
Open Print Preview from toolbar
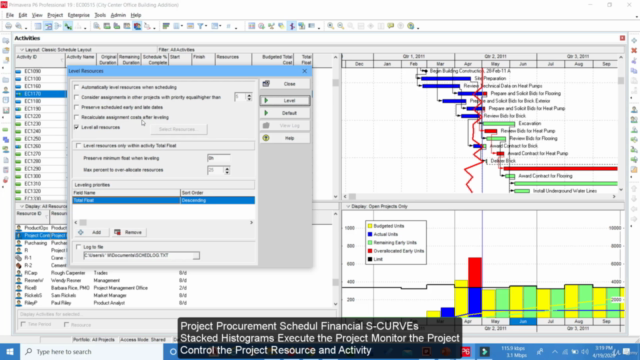click(19, 26)
